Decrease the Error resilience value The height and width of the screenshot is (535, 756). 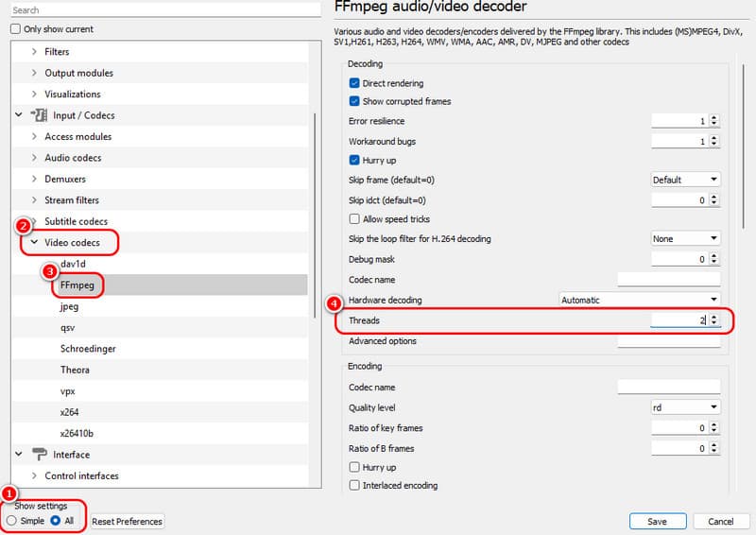pos(714,125)
